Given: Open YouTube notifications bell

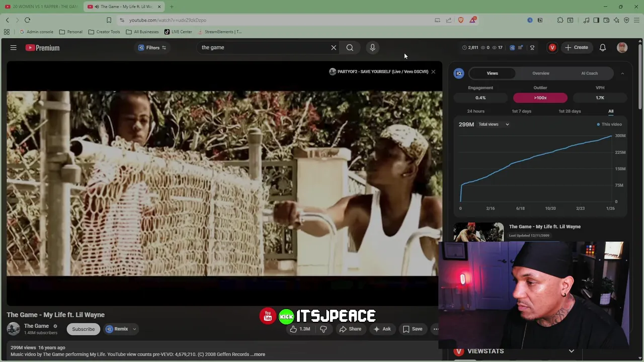Looking at the screenshot, I should pyautogui.click(x=603, y=48).
